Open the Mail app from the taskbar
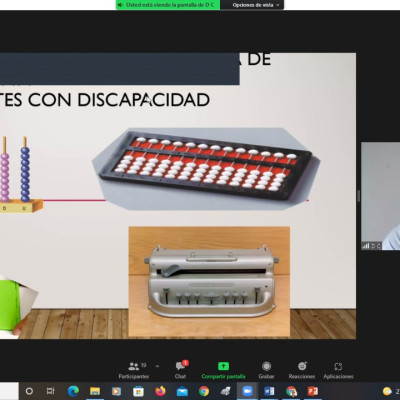Image resolution: width=400 pixels, height=400 pixels. click(x=182, y=391)
